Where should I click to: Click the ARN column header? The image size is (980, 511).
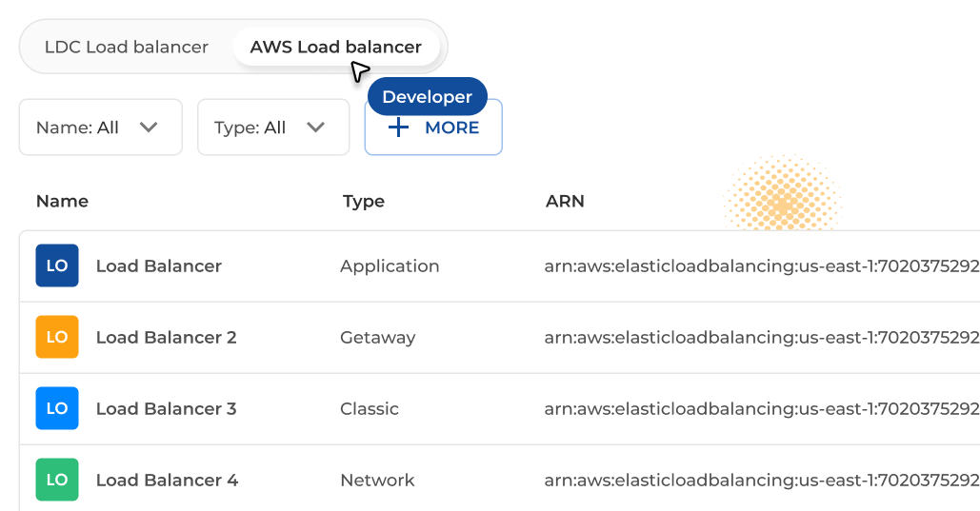[565, 202]
